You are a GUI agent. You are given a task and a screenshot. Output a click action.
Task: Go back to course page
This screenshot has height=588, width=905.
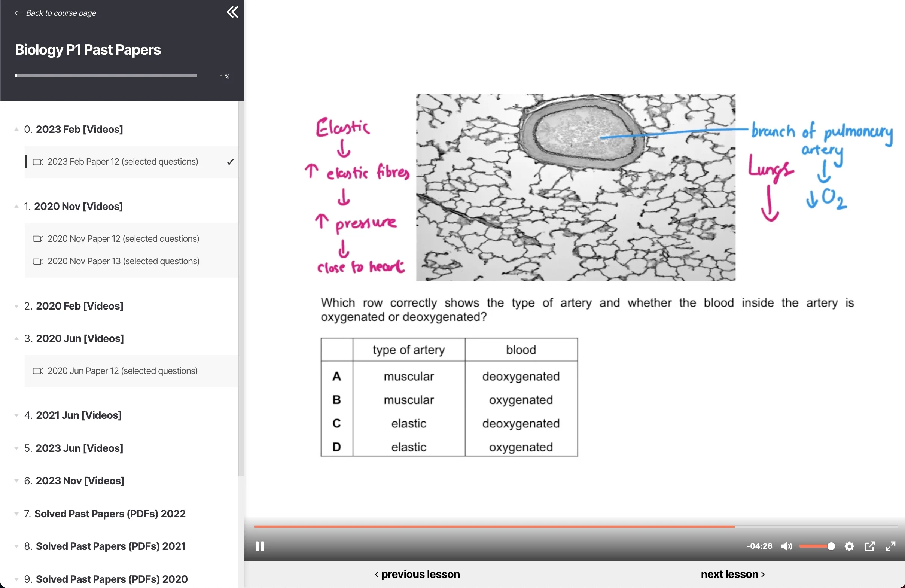[55, 13]
